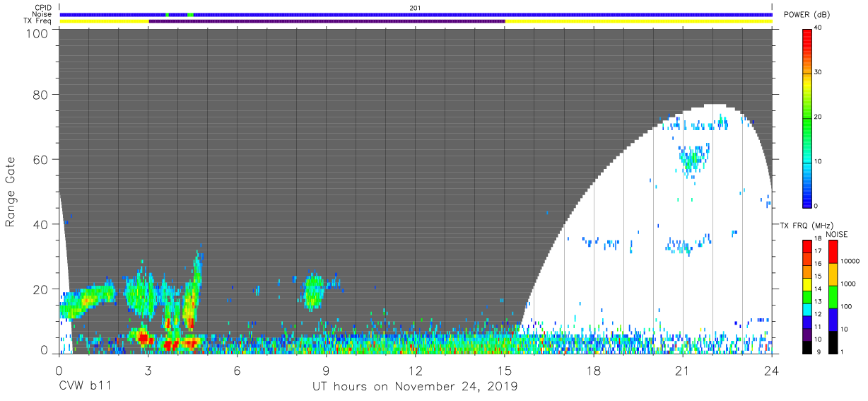Click the 18 MHz label on frequency legend

tap(818, 240)
